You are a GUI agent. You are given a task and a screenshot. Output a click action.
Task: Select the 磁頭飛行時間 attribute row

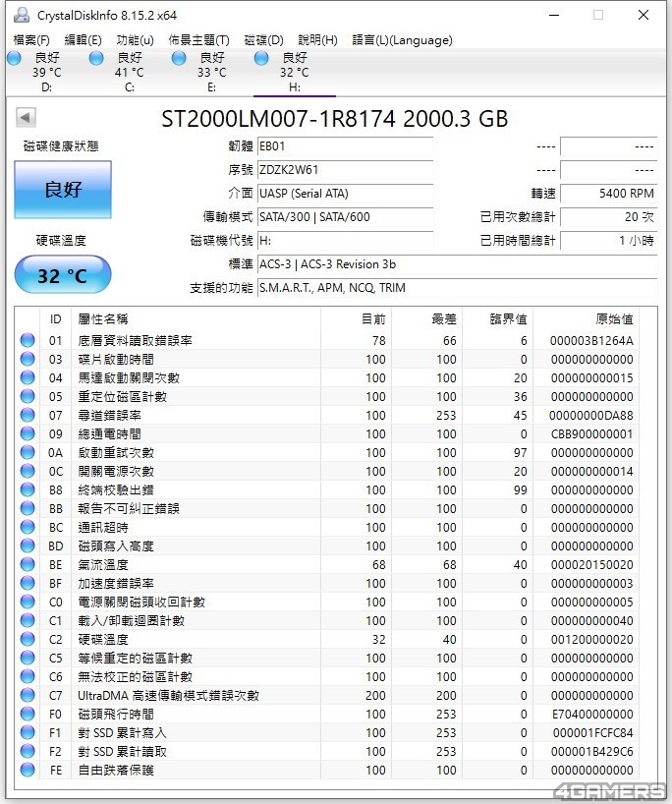click(x=328, y=714)
